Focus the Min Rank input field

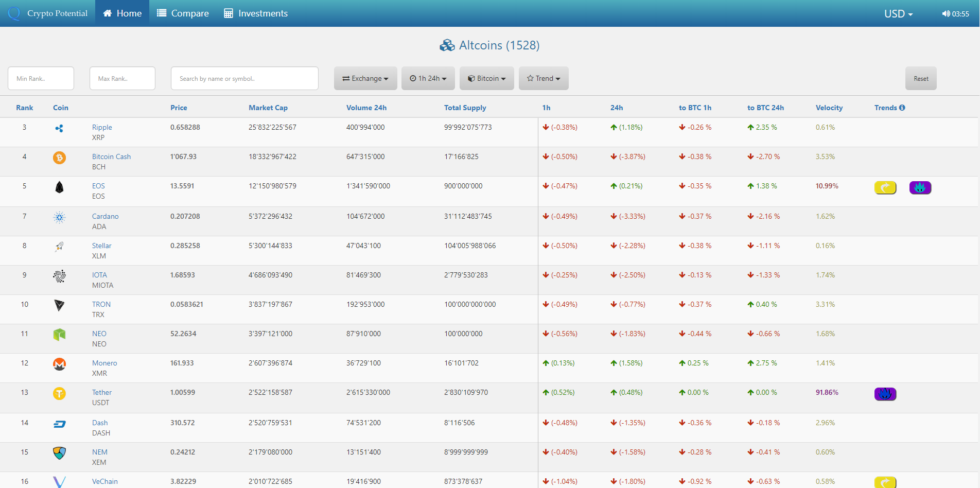[x=41, y=78]
